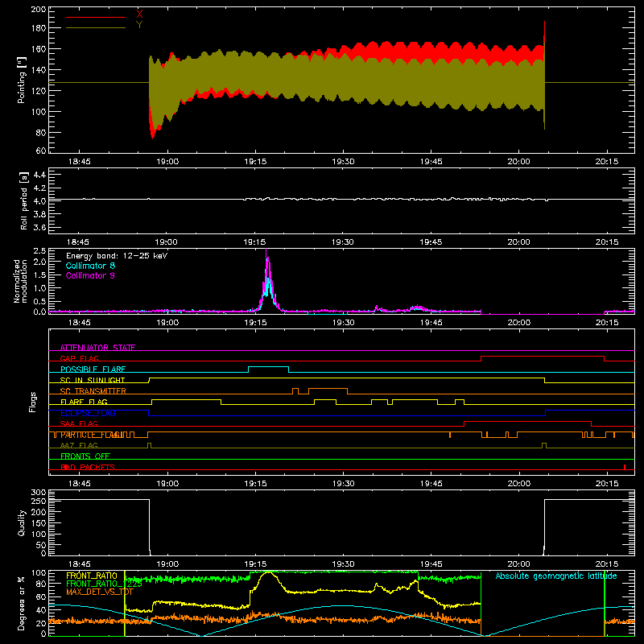Click the 2.5 tick on modulation axis

click(39, 251)
